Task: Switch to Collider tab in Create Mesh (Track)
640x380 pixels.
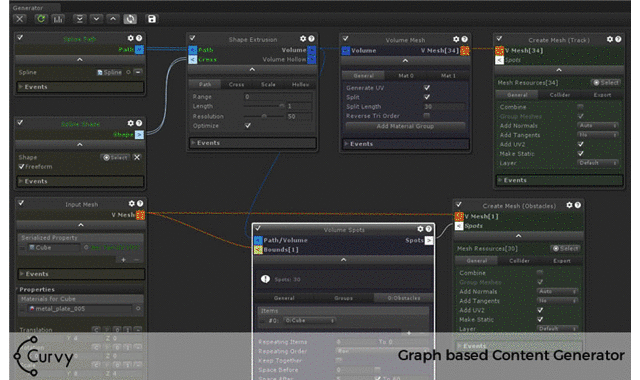Action: pyautogui.click(x=560, y=95)
